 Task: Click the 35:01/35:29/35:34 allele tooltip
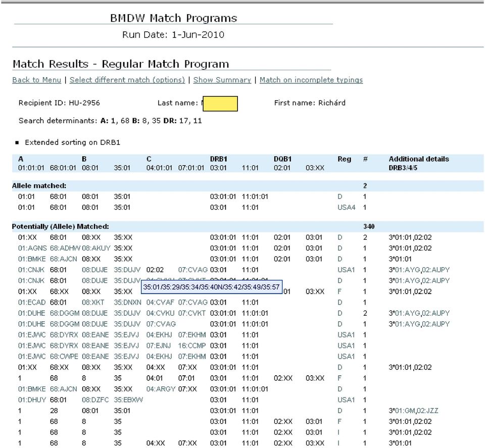click(x=212, y=287)
